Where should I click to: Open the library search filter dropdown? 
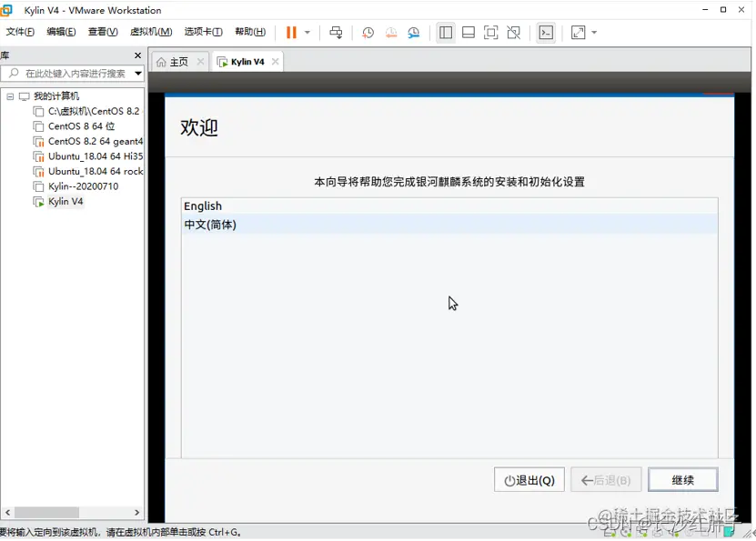pyautogui.click(x=138, y=74)
